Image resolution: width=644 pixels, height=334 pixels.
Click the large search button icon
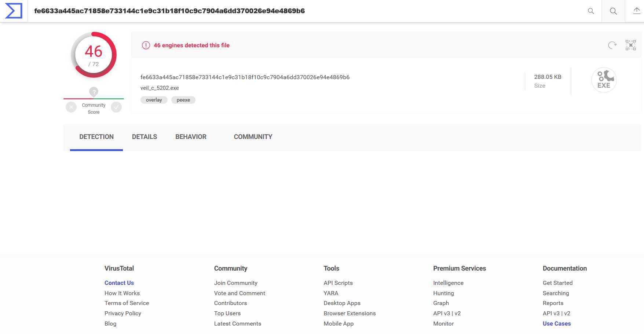(x=613, y=11)
